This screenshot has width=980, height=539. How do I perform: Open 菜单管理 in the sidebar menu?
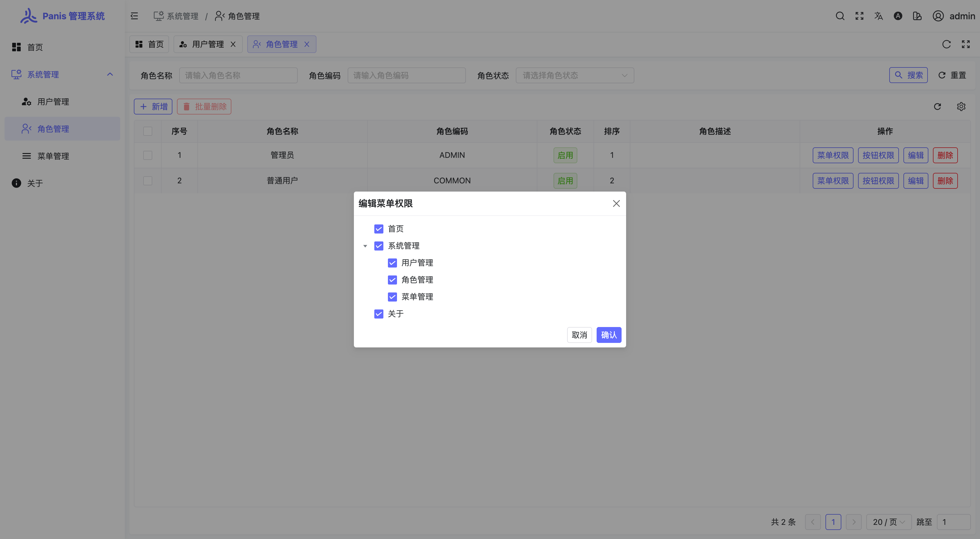(x=53, y=156)
